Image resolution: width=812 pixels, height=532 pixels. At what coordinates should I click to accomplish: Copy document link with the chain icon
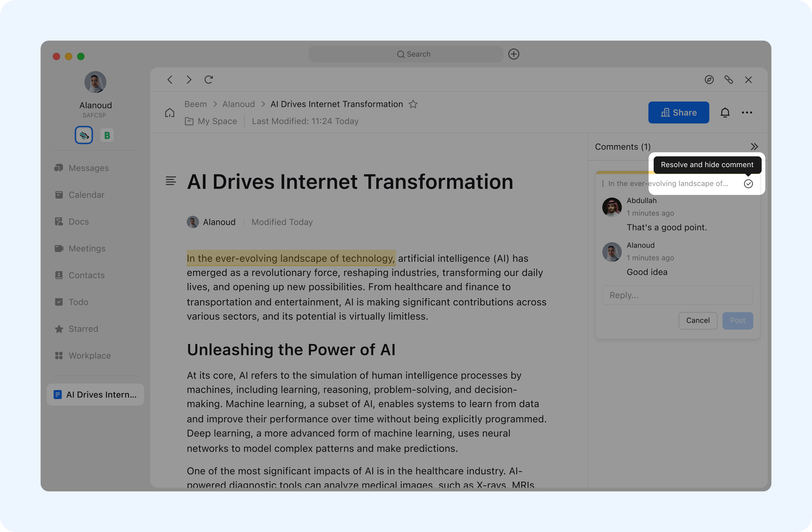coord(729,80)
